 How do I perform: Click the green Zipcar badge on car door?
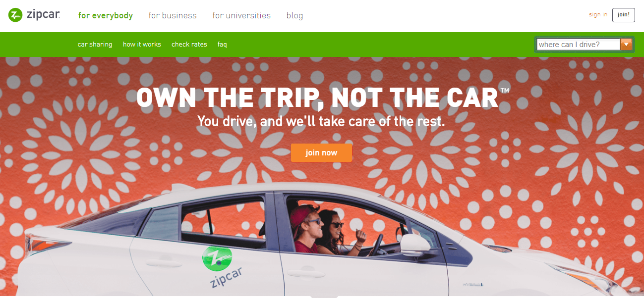click(217, 259)
